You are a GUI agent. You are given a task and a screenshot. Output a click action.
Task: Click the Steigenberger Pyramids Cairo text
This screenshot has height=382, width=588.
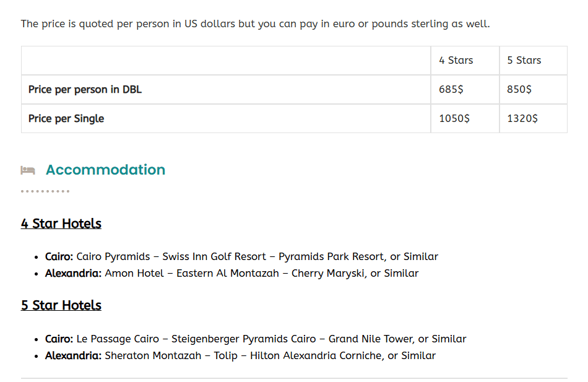(243, 339)
